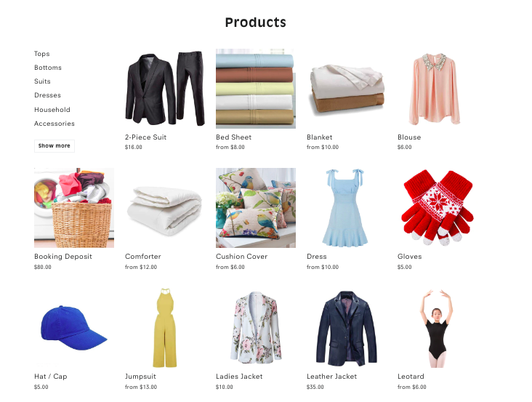Click the Leotard product name

(x=411, y=377)
